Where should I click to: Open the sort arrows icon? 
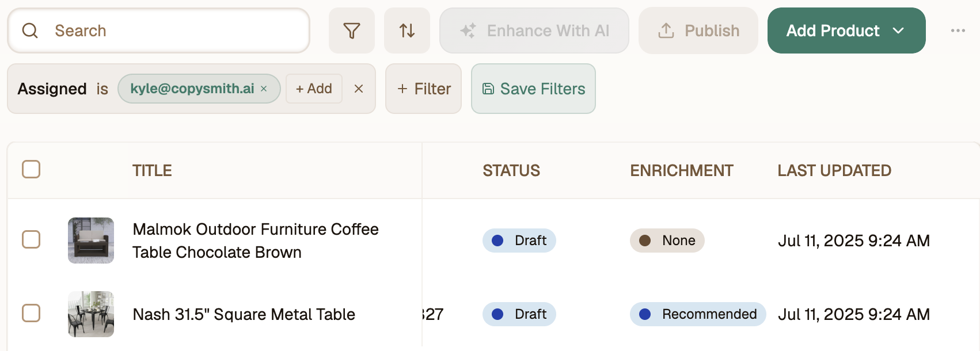tap(407, 30)
